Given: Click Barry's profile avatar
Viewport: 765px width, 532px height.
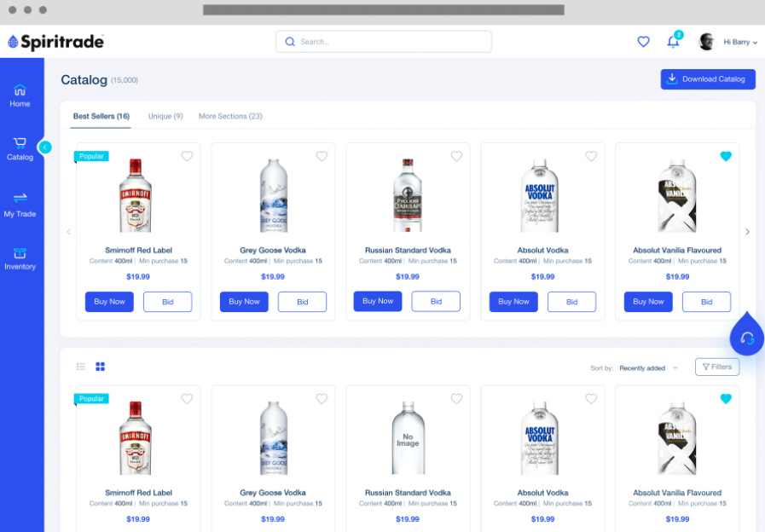Looking at the screenshot, I should pyautogui.click(x=706, y=42).
